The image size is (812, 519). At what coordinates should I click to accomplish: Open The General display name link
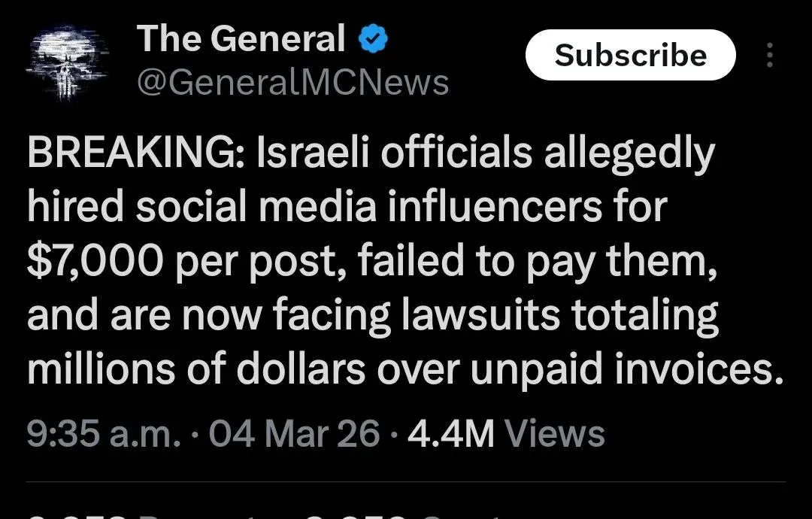(x=241, y=39)
